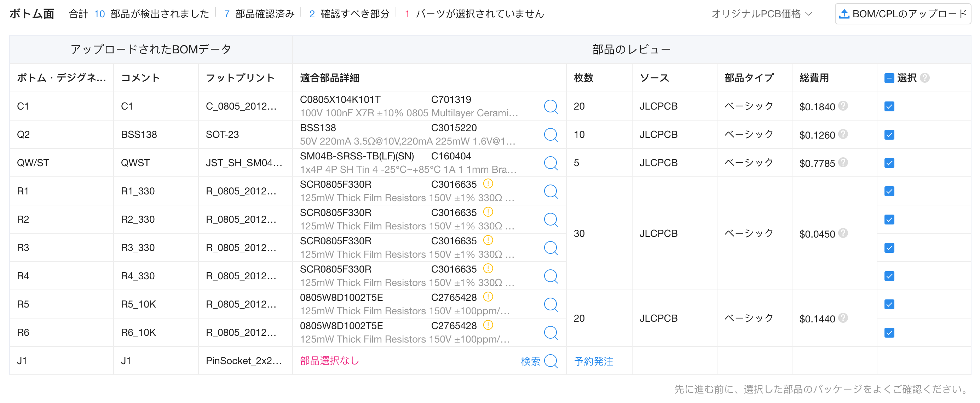The height and width of the screenshot is (403, 980).
Task: Click the search magnifier icon in R5 row
Action: [550, 304]
